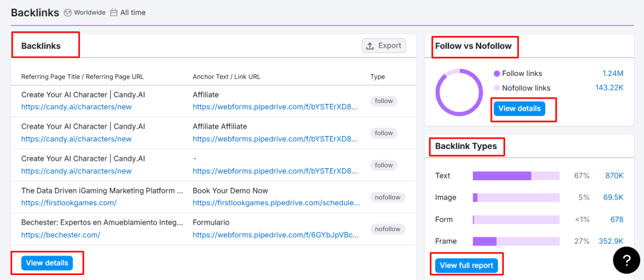The width and height of the screenshot is (644, 280).
Task: Click the 870K Text backlinks count
Action: [x=614, y=176]
